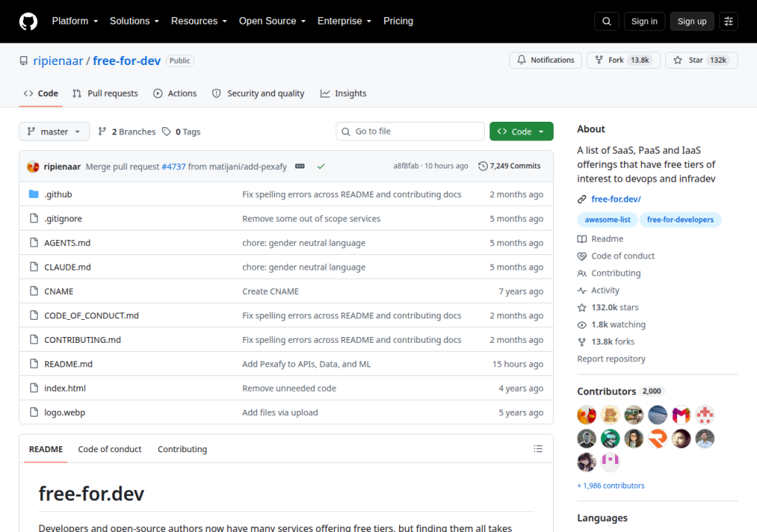
Task: Open ripienaar owner profile link
Action: point(58,61)
